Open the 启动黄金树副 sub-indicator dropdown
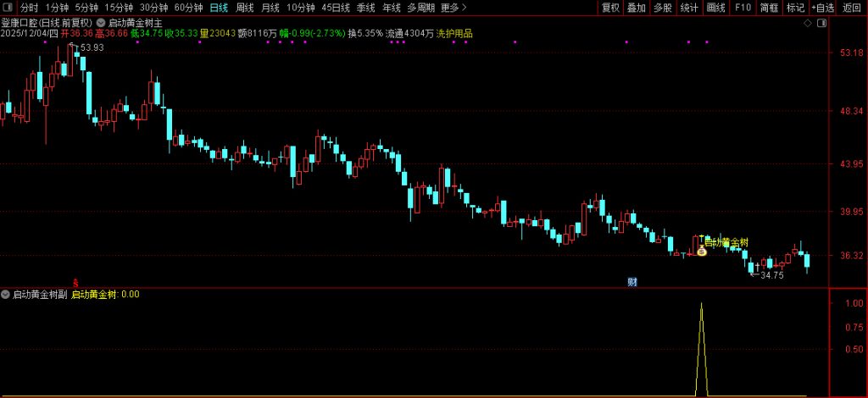This screenshot has width=868, height=398. (x=6, y=295)
